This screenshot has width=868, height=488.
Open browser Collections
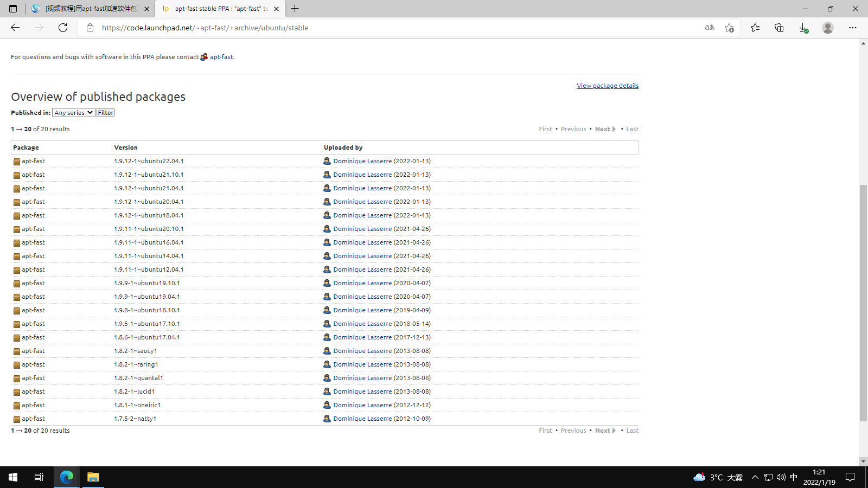[x=779, y=28]
